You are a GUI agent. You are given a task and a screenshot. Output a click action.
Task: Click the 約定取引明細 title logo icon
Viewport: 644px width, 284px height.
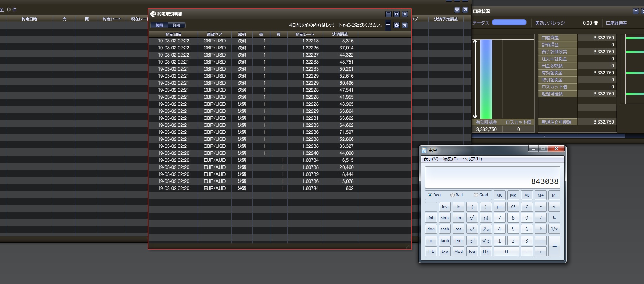coord(153,14)
